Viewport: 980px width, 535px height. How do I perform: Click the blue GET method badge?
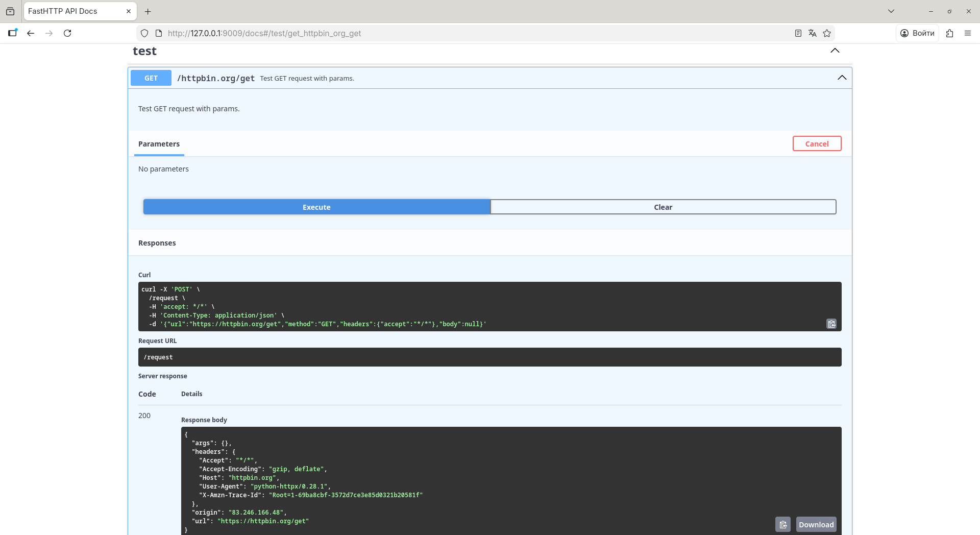pyautogui.click(x=151, y=78)
